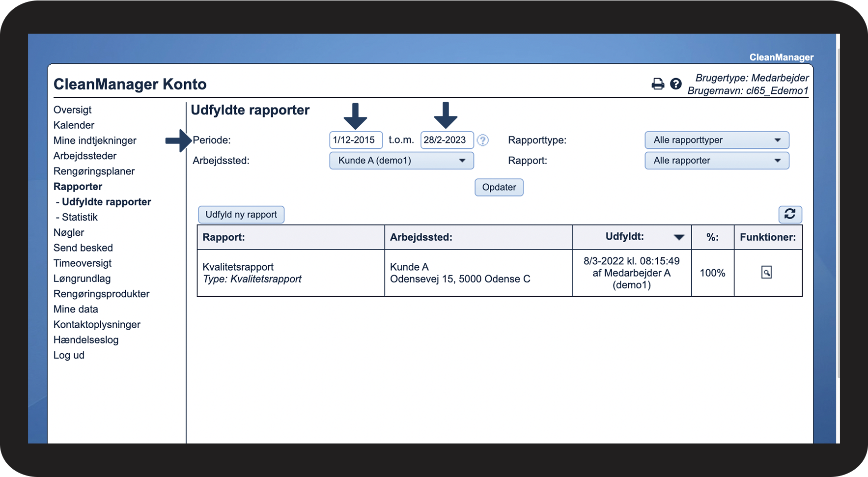Image resolution: width=868 pixels, height=477 pixels.
Task: Click the printer icon in header
Action: click(657, 84)
